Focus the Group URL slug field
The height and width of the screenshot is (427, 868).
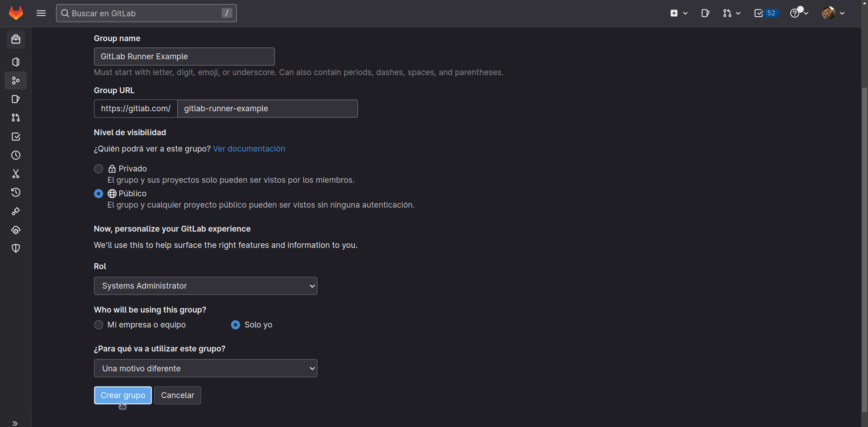tap(268, 109)
